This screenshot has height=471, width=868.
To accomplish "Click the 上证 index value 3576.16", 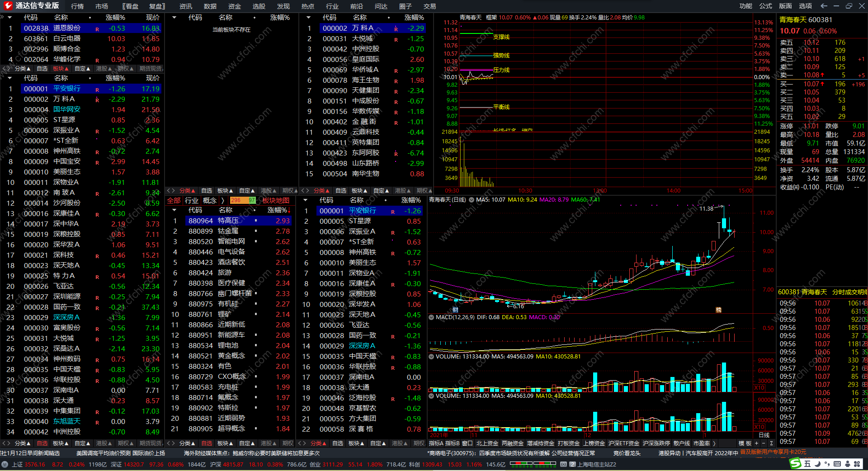I will click(x=35, y=464).
